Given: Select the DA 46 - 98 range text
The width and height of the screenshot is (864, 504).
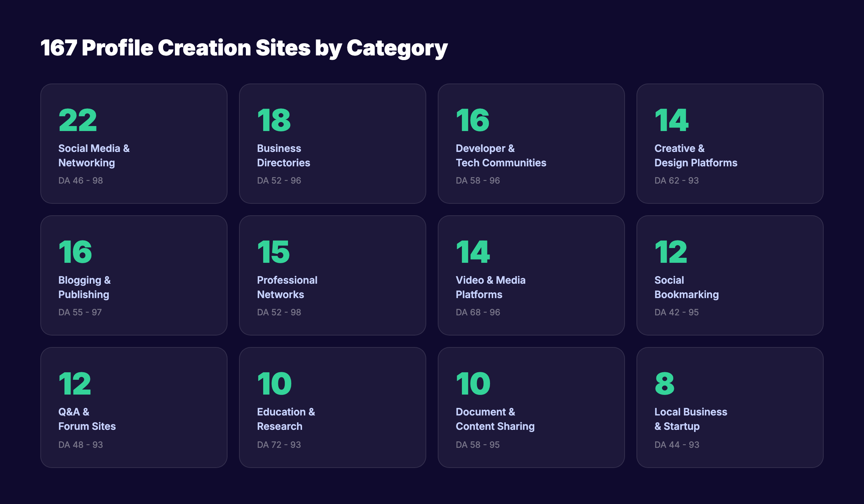Looking at the screenshot, I should pos(80,180).
